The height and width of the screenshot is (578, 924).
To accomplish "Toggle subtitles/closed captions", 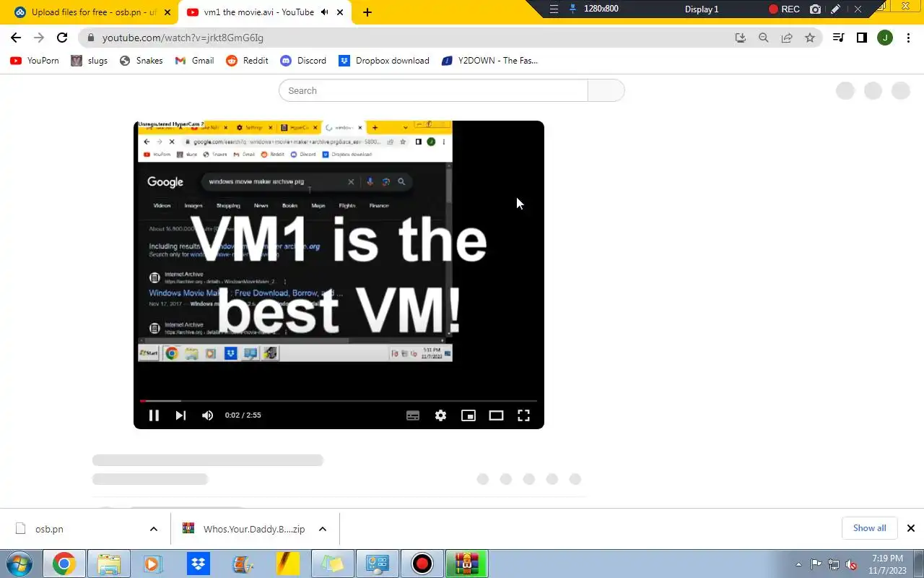I will tap(413, 415).
